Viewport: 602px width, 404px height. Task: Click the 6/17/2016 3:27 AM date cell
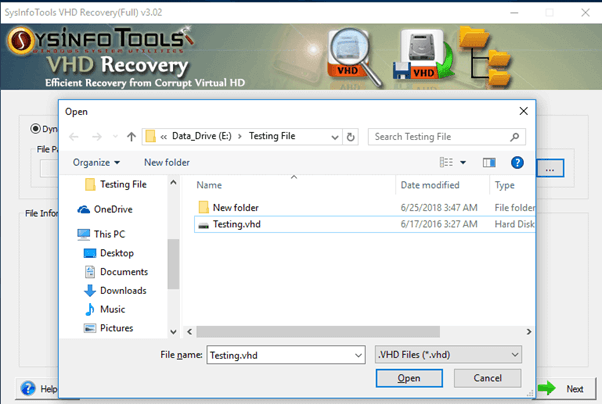(x=439, y=224)
